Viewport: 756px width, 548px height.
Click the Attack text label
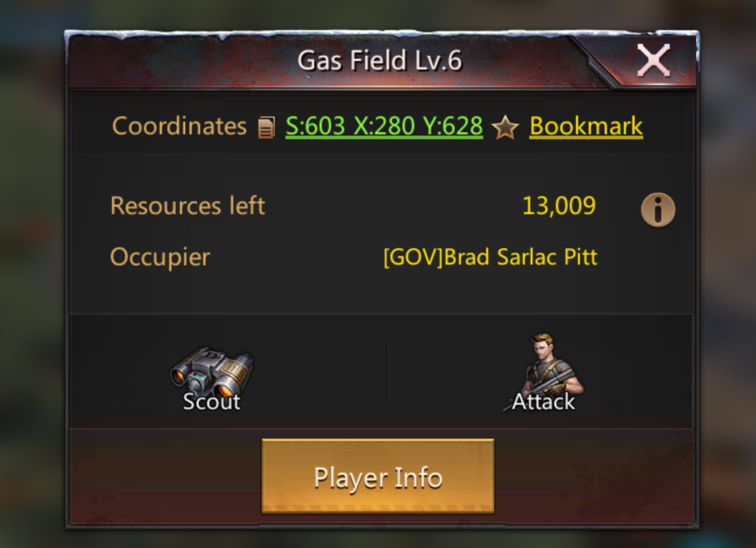pos(543,402)
